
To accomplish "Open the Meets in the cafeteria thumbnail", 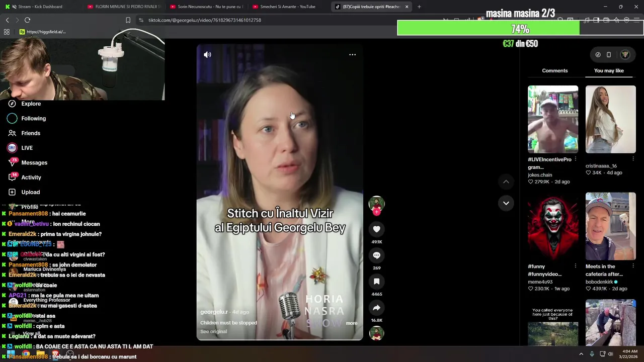I will [x=610, y=226].
